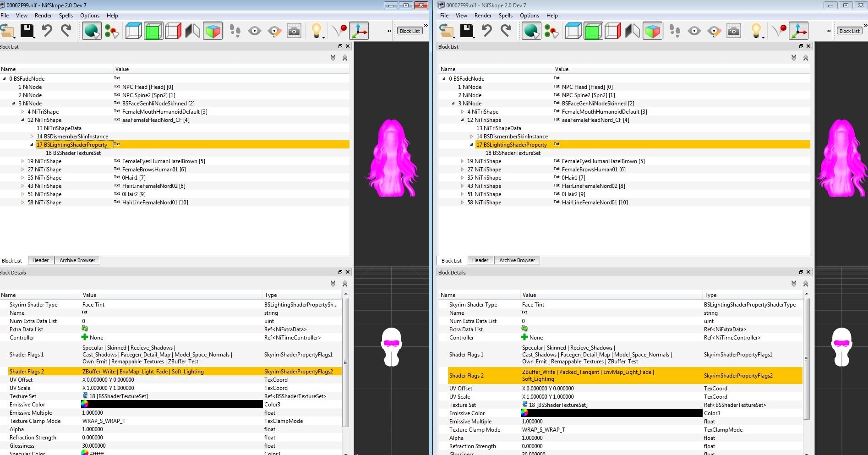Viewport: 868px width, 455px height.
Task: Expand 14 BSDismemberSkinInstance in left window
Action: [x=32, y=136]
